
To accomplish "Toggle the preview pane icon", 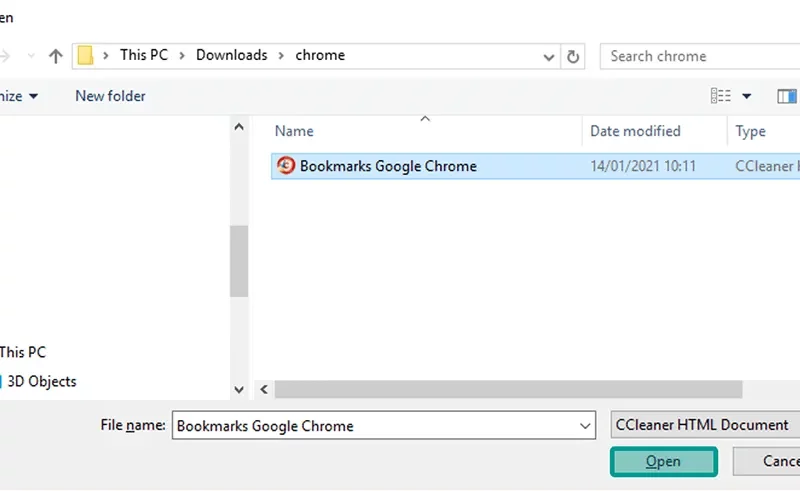I will (787, 96).
